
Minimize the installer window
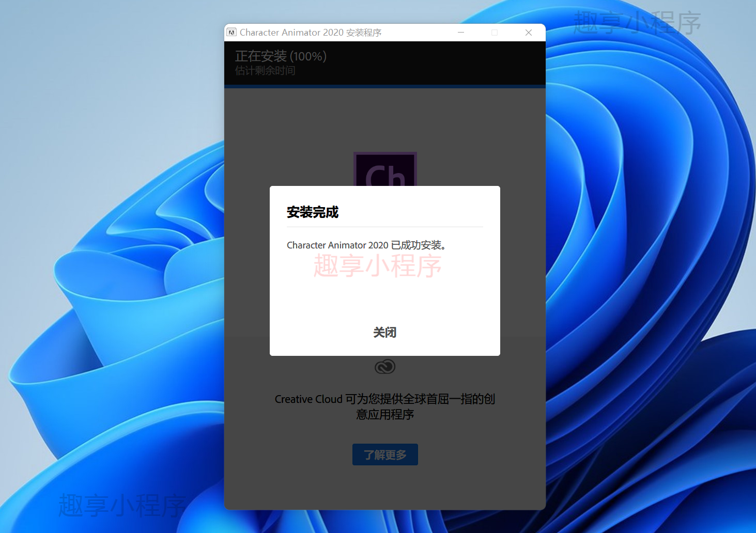pyautogui.click(x=461, y=33)
